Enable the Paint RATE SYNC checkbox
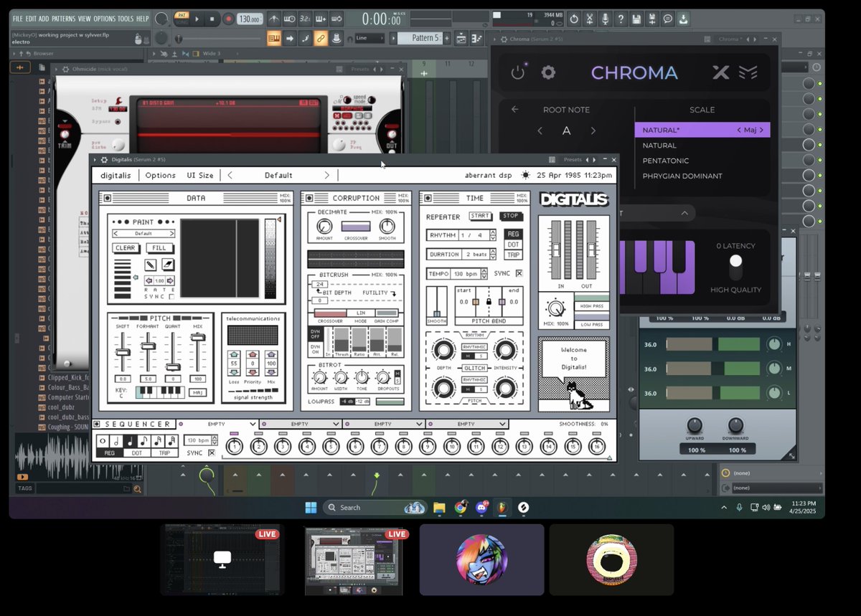Screen dimensions: 861x616 pyautogui.click(x=171, y=296)
